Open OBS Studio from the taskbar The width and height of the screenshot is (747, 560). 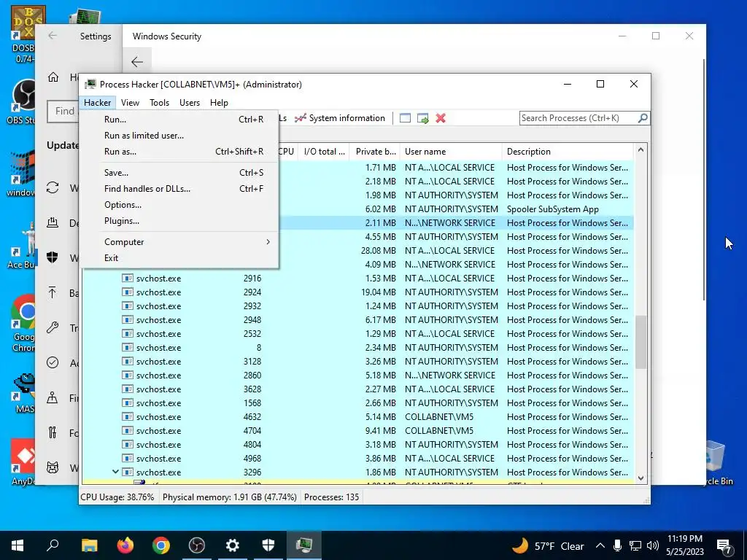point(197,545)
